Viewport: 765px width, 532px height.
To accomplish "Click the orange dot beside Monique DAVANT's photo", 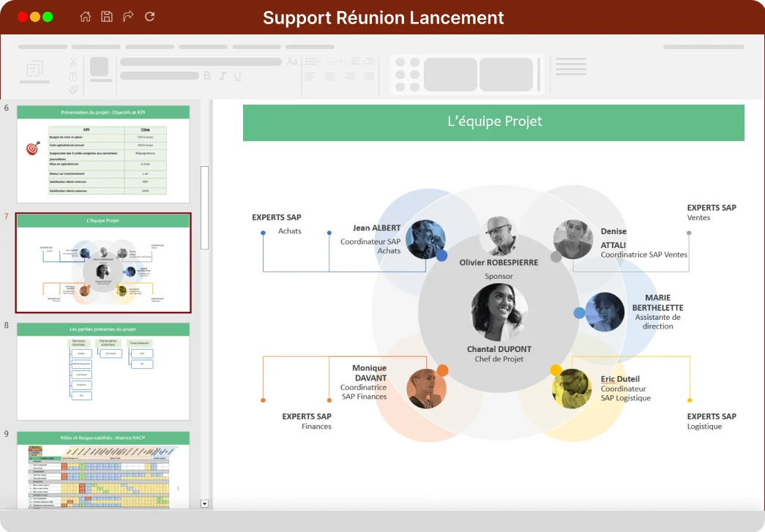I will pos(442,370).
